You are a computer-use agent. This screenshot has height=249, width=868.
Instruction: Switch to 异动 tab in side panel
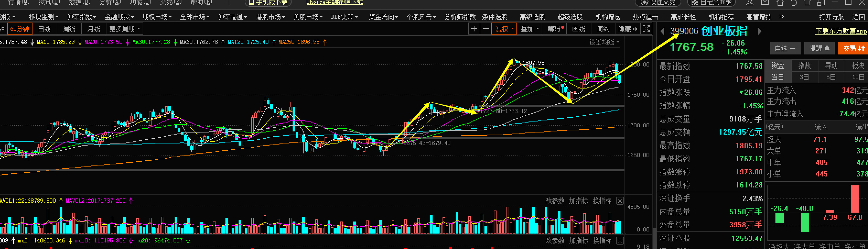(x=831, y=66)
